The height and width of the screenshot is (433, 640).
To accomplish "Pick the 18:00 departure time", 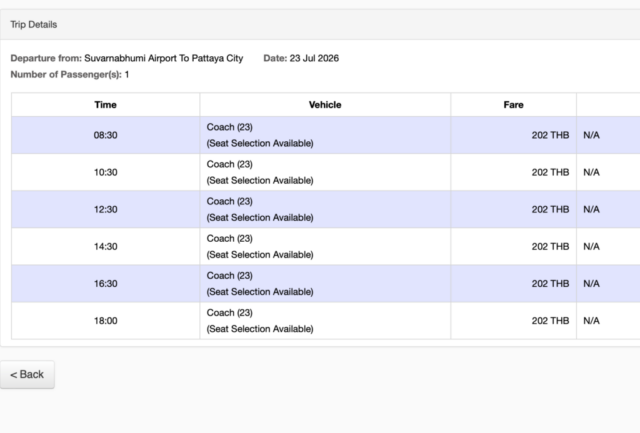I will click(105, 321).
